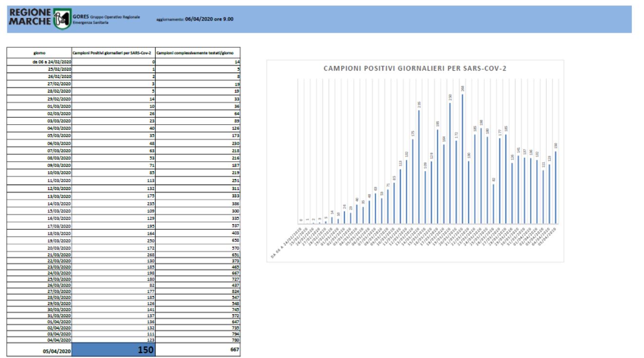Click the REGIONE MARCHE header text

30,19
